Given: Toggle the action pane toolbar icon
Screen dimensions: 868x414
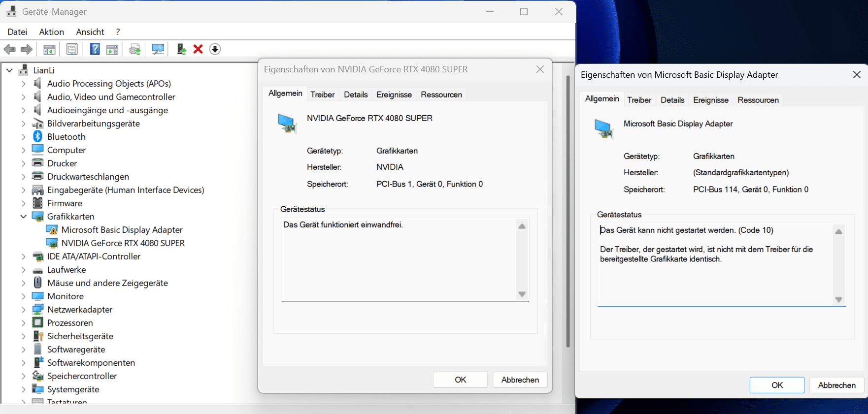Looking at the screenshot, I should [x=112, y=49].
